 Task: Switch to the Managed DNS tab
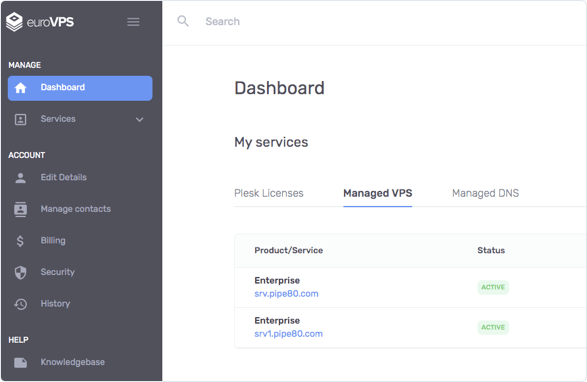coord(485,193)
